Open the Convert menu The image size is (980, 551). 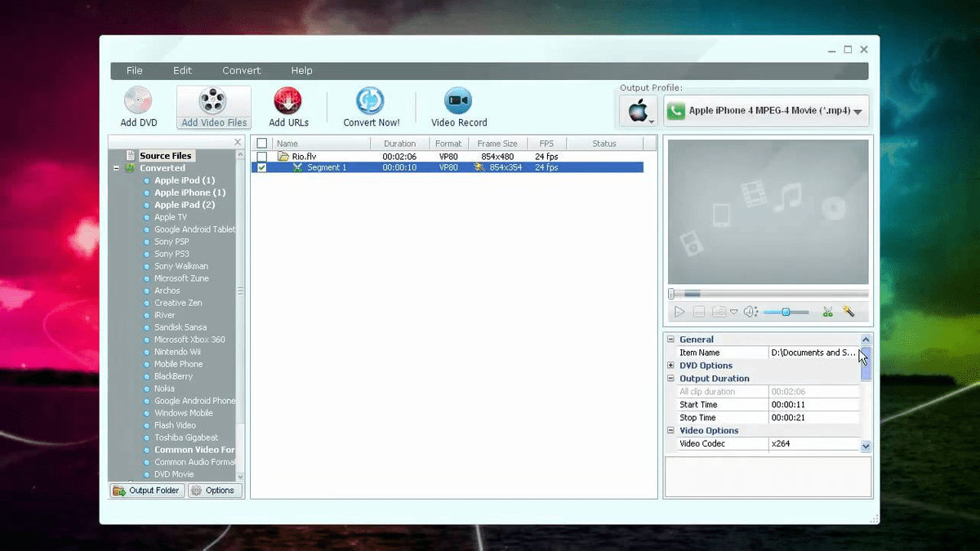tap(241, 70)
